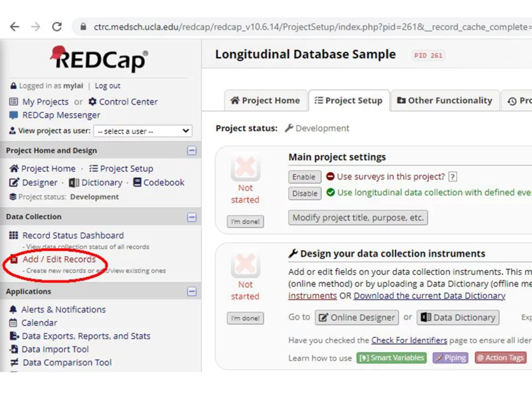532x399 pixels.
Task: Switch to the Project Setup tab
Action: tap(349, 100)
